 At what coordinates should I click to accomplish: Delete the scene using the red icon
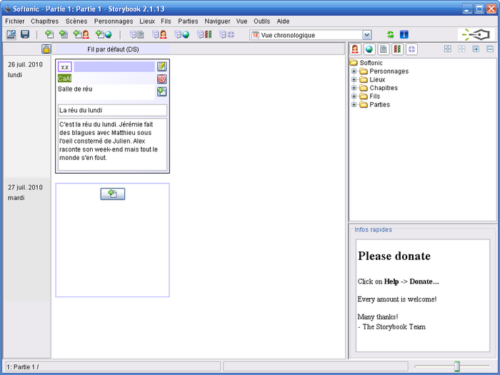(x=162, y=79)
